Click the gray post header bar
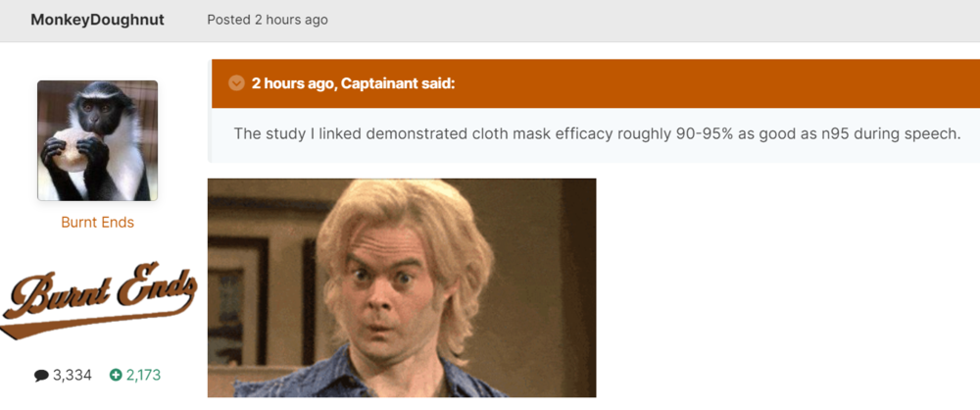The width and height of the screenshot is (980, 410). coord(490,21)
